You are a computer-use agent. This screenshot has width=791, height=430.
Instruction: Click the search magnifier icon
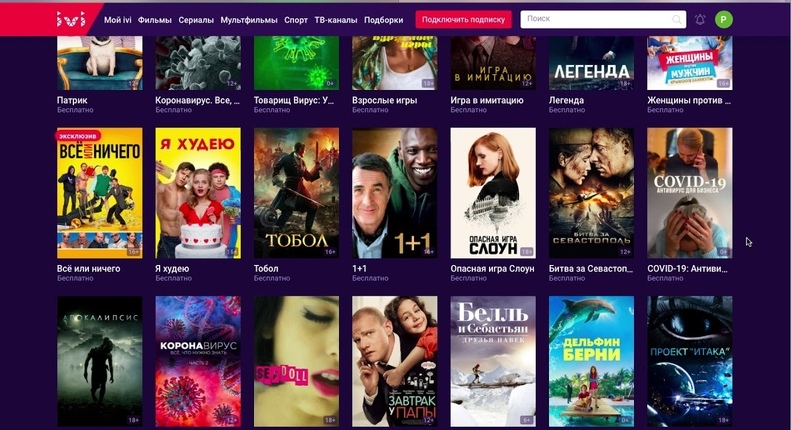tap(676, 19)
